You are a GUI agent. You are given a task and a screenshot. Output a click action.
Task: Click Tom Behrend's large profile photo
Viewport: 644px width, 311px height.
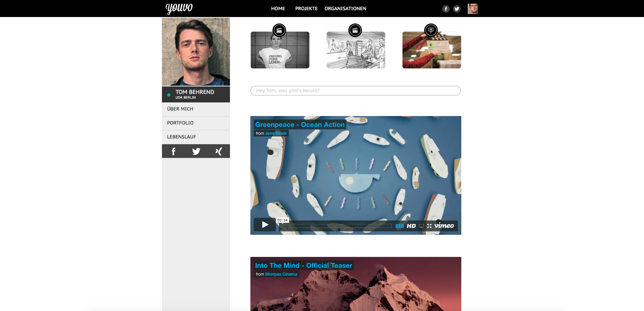tap(196, 52)
